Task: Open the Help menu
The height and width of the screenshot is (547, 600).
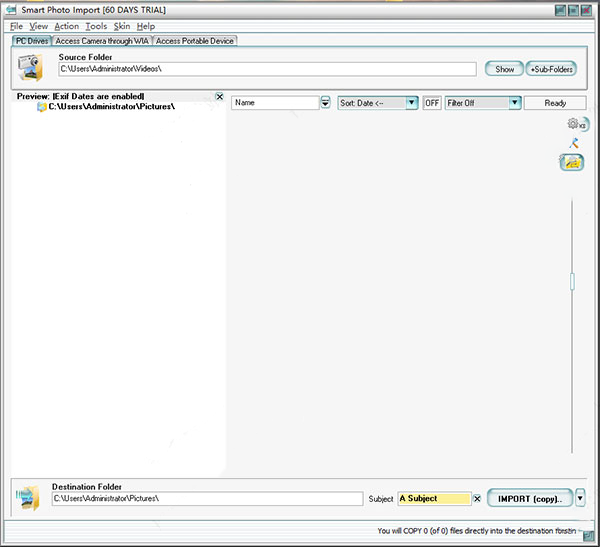Action: [146, 26]
